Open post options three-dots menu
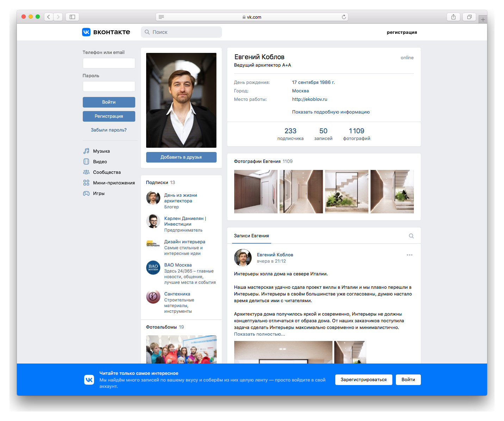 tap(409, 255)
